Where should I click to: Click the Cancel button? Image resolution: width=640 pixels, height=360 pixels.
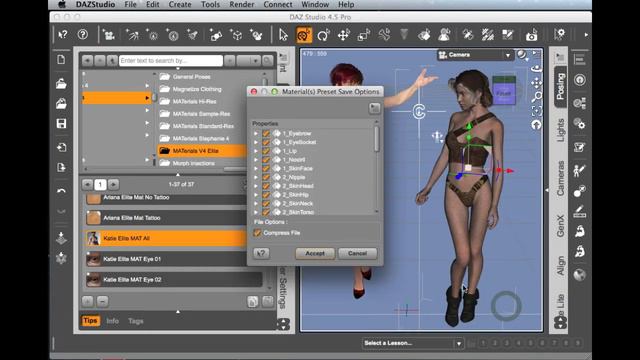[x=358, y=253]
